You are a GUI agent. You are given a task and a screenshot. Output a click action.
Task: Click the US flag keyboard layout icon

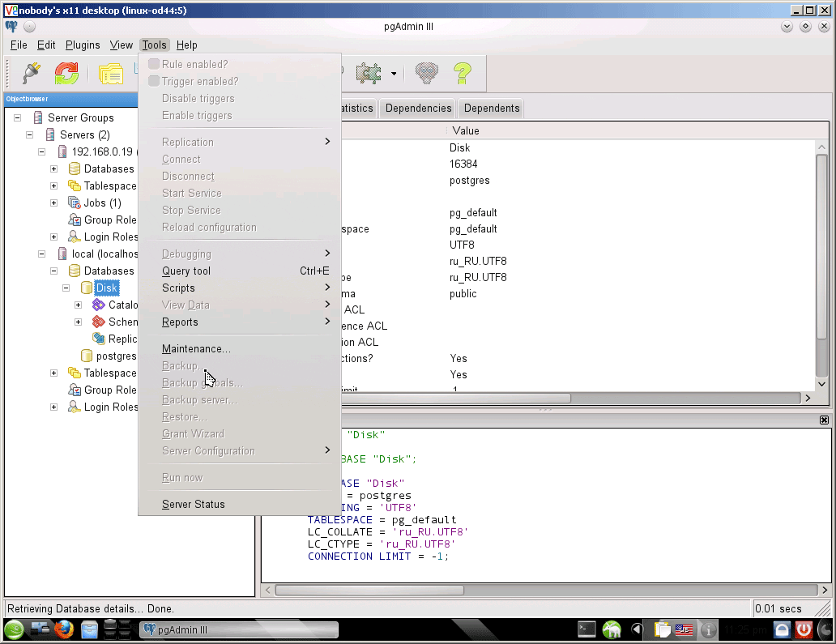(684, 629)
